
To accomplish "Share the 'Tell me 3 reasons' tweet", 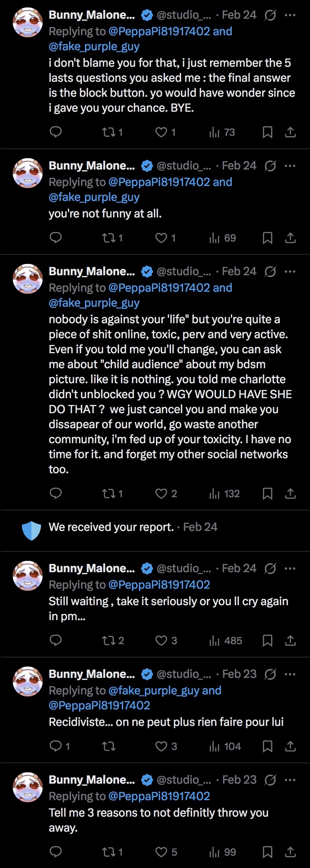I will tap(291, 852).
